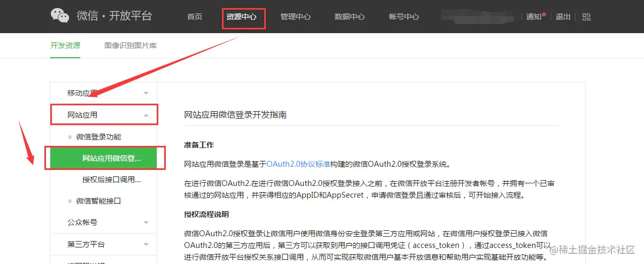Open OAuth2.0协议标准 hyperlink
This screenshot has width=644, height=264.
[298, 164]
